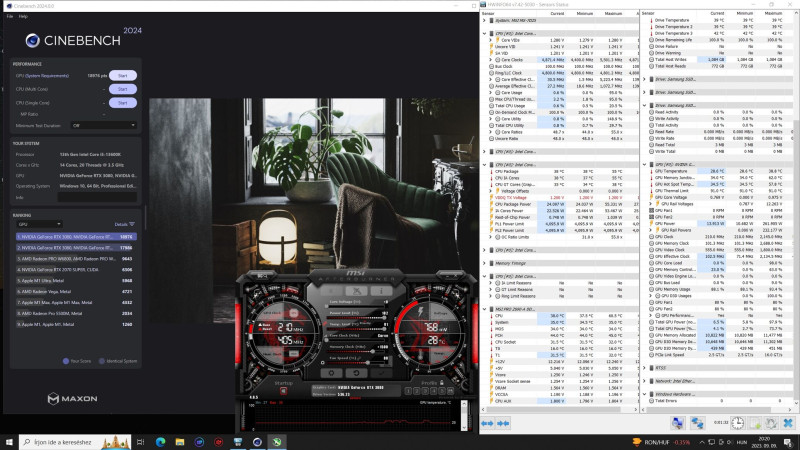Select Afterburner profile slot 3

(425, 391)
